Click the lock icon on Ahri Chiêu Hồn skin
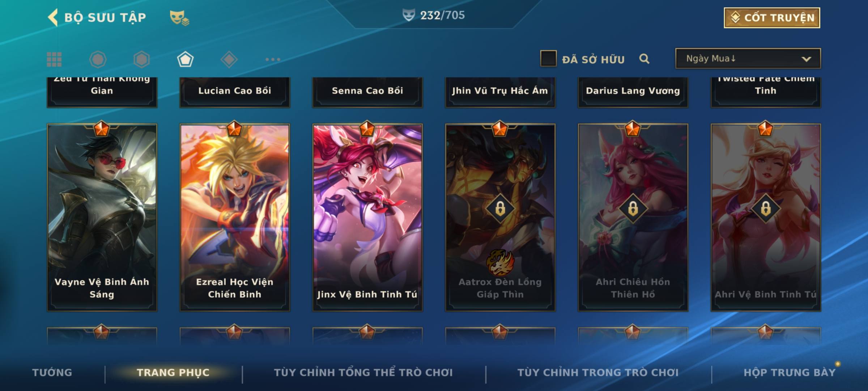The image size is (868, 391). [633, 208]
